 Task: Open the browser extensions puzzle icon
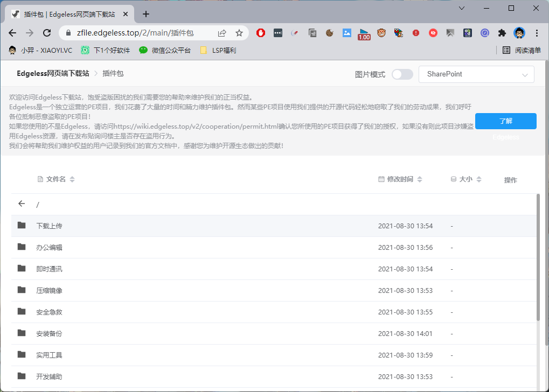pos(502,33)
